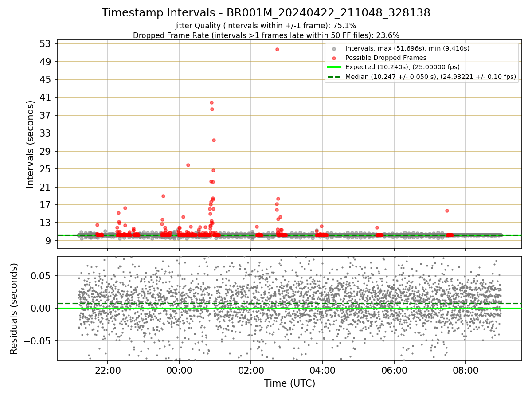Click the red point at about 19 seconds near 23:30
Image resolution: width=532 pixels, height=399 pixels.
pyautogui.click(x=163, y=196)
